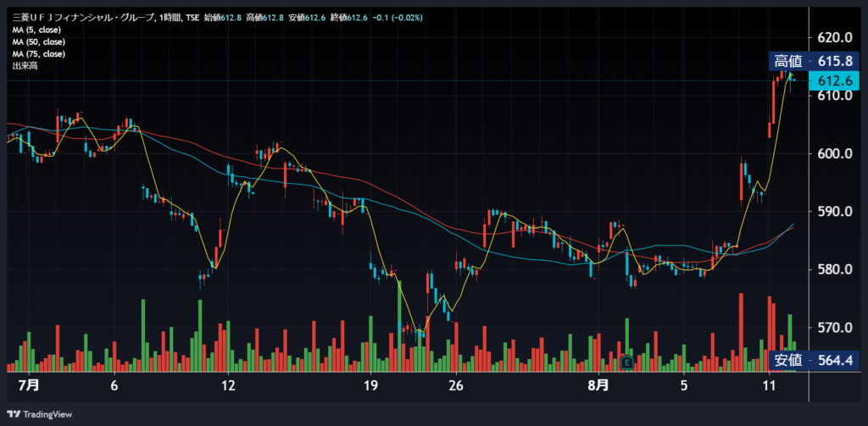Open the TradingView logo link
This screenshot has height=426, width=868.
39,414
